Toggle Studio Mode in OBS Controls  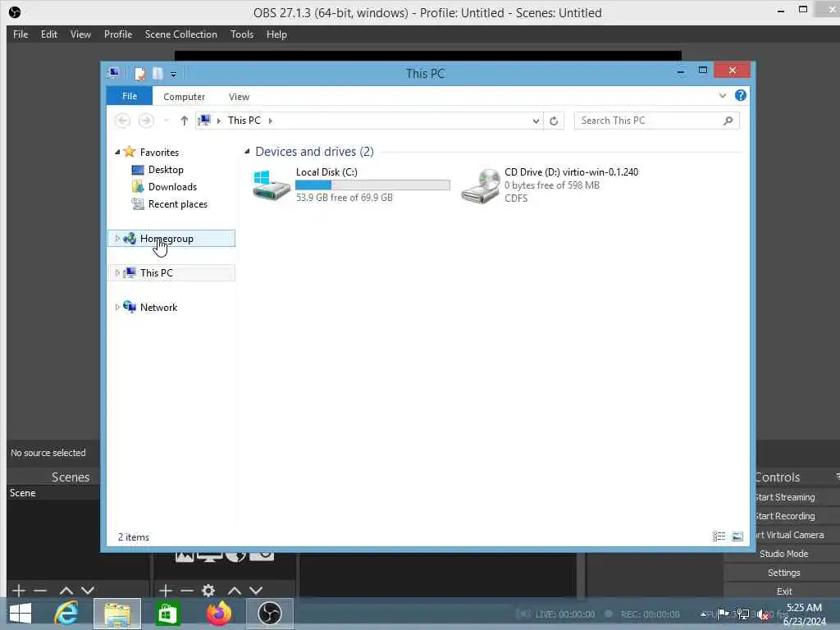tap(783, 554)
